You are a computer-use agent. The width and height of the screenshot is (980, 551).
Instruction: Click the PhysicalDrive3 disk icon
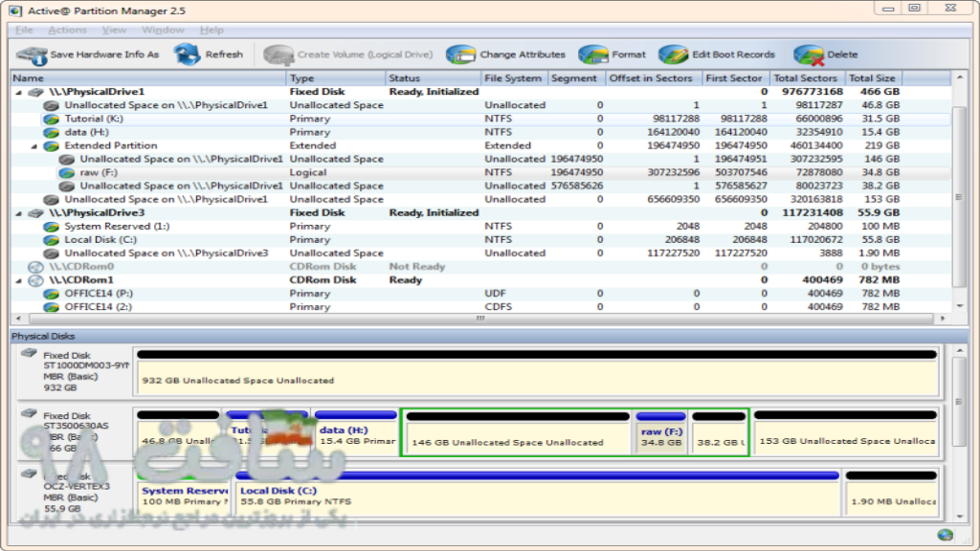pos(36,213)
